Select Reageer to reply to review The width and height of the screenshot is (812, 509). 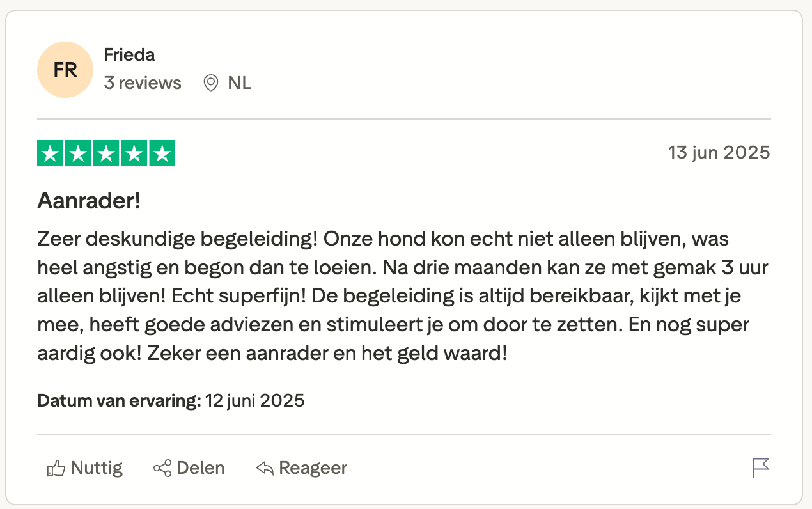(301, 469)
